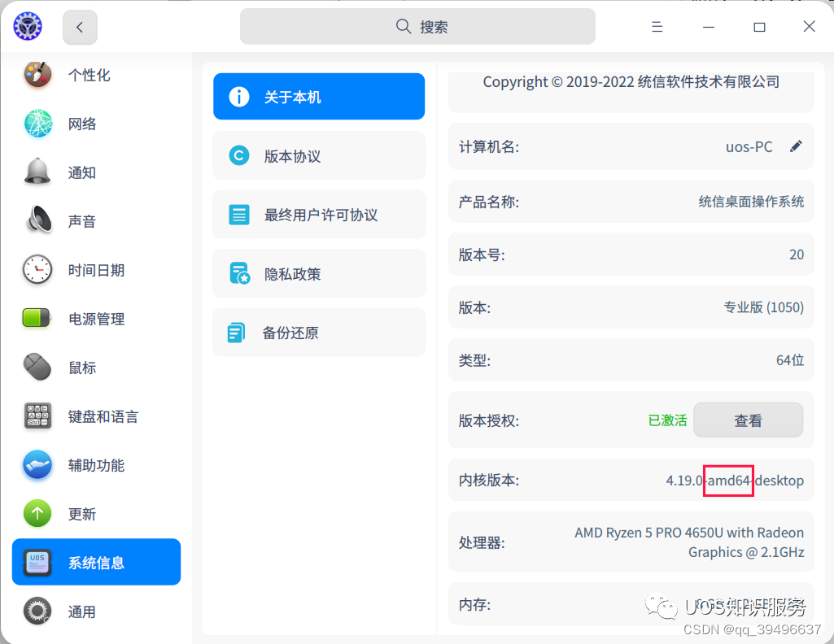Switch to the 版本协议 tab
The image size is (834, 644).
(318, 155)
